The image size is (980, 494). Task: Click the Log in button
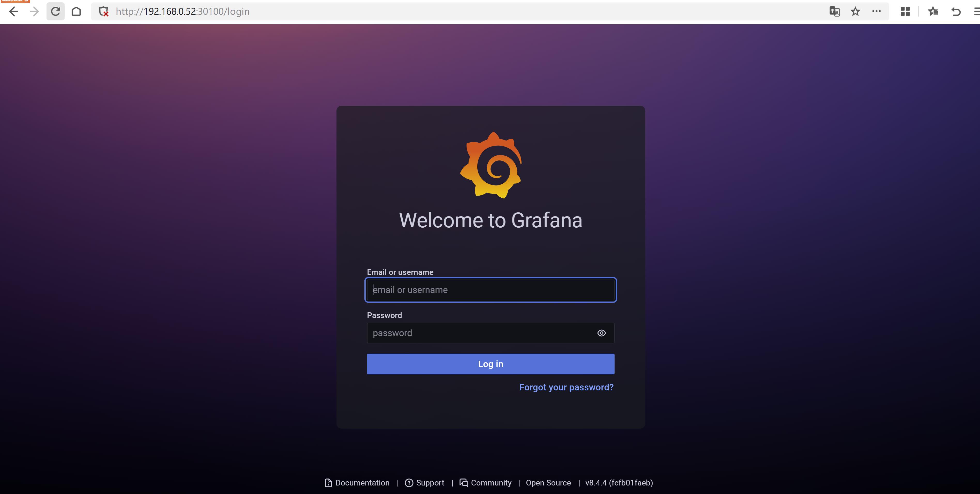(491, 364)
